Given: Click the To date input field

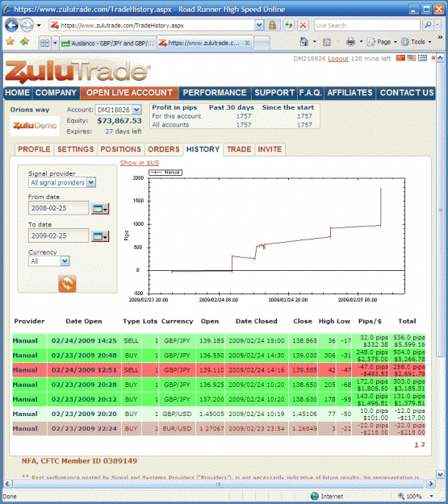Looking at the screenshot, I should pos(59,235).
